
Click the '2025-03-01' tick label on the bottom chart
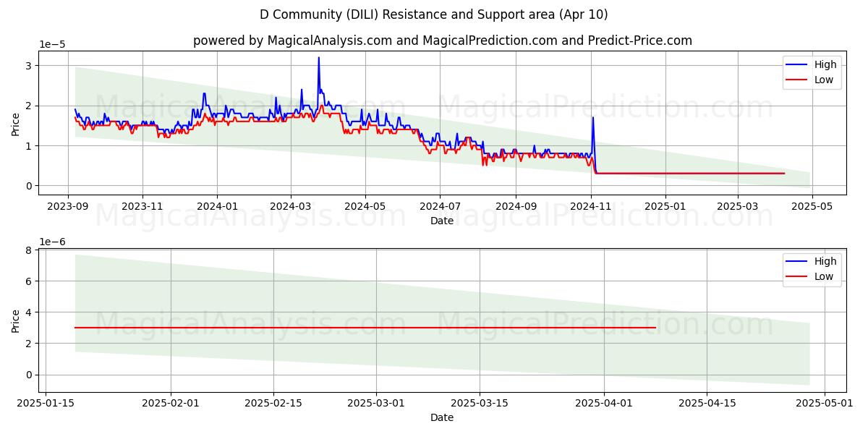click(376, 404)
